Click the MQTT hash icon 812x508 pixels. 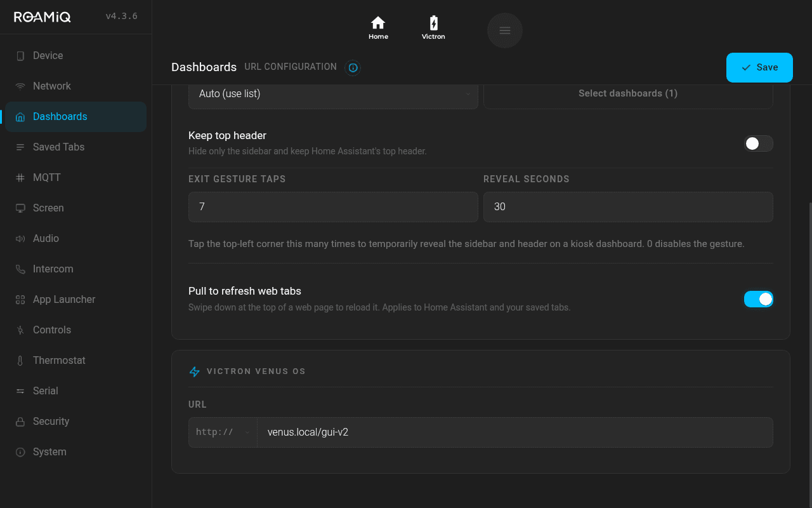click(x=20, y=178)
